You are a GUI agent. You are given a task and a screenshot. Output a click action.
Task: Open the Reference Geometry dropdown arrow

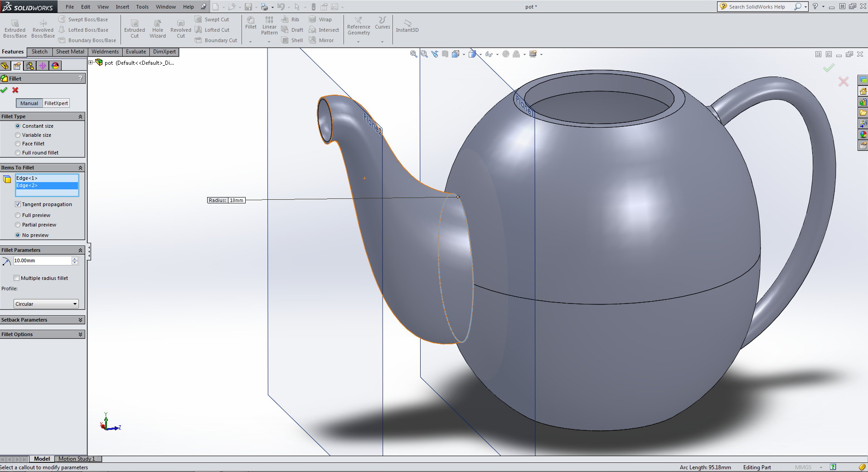tap(358, 42)
